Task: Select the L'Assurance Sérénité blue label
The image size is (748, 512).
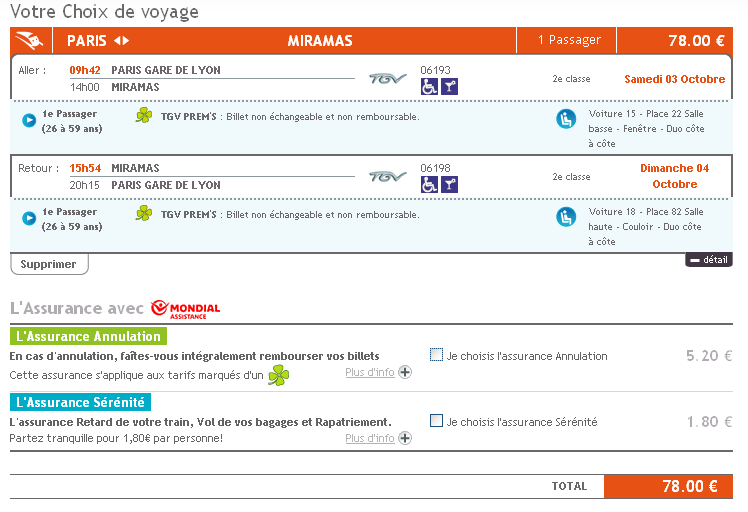Action: click(80, 402)
